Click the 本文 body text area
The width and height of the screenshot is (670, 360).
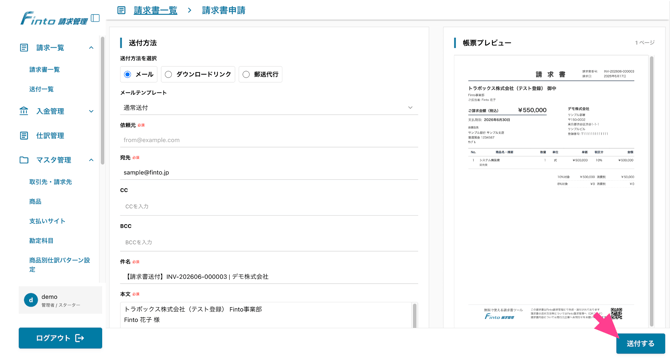pos(266,315)
